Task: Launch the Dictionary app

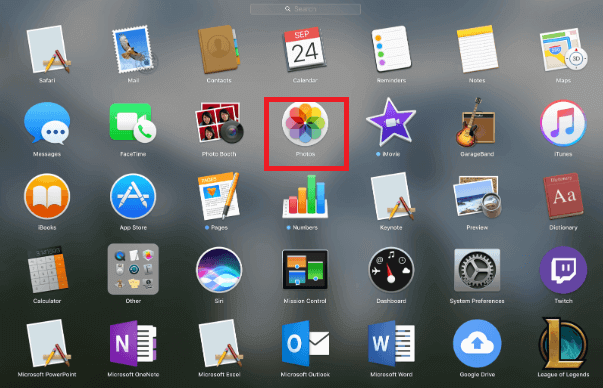Action: [x=563, y=196]
